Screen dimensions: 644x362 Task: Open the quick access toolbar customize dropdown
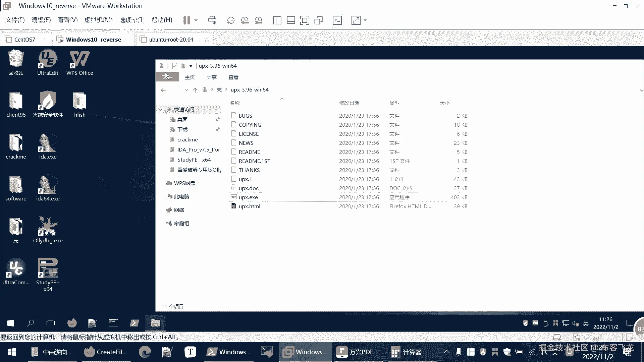click(191, 66)
